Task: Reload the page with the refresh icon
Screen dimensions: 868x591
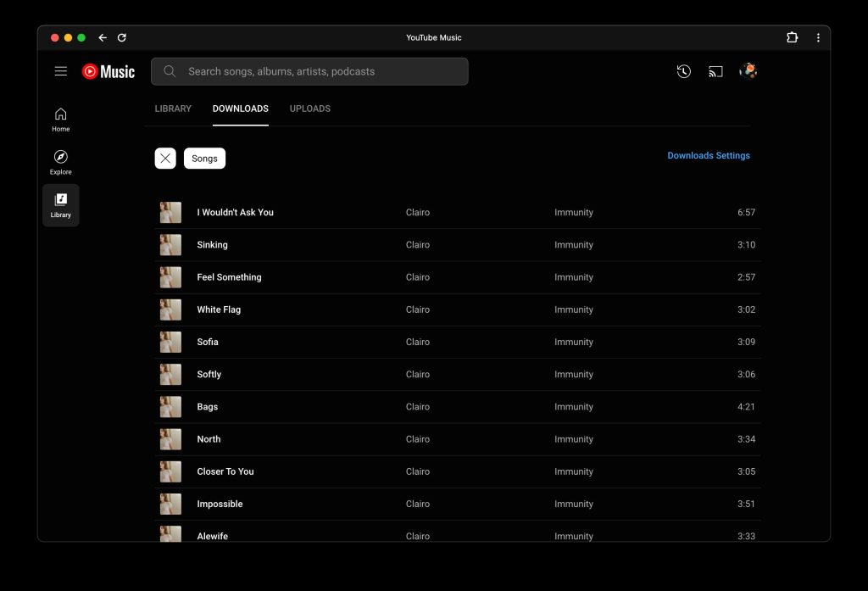Action: (122, 37)
